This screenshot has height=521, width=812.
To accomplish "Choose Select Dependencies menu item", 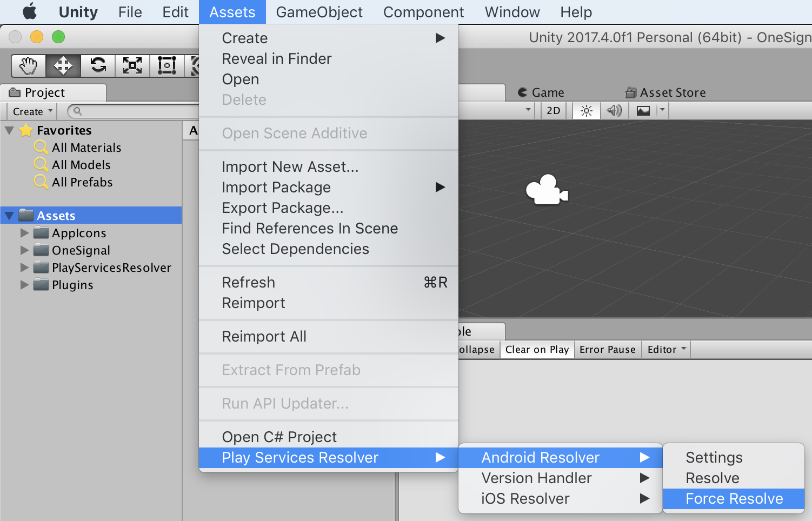I will point(329,249).
